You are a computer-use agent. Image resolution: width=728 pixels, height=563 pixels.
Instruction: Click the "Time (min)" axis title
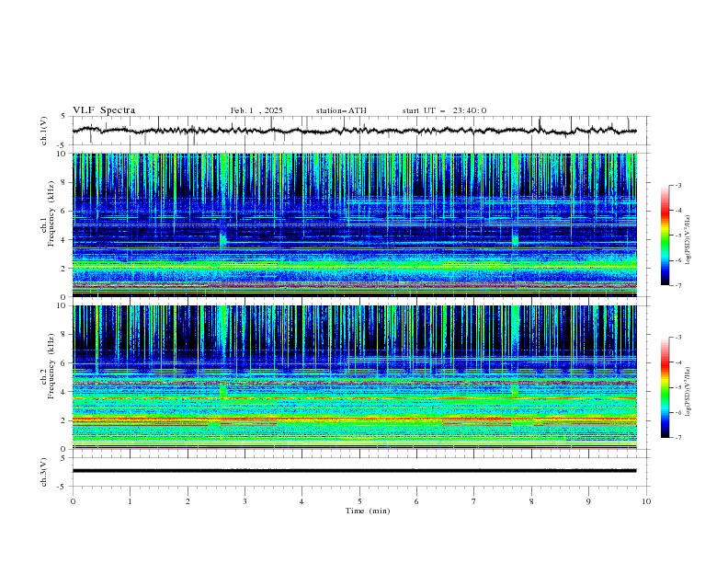tap(368, 511)
